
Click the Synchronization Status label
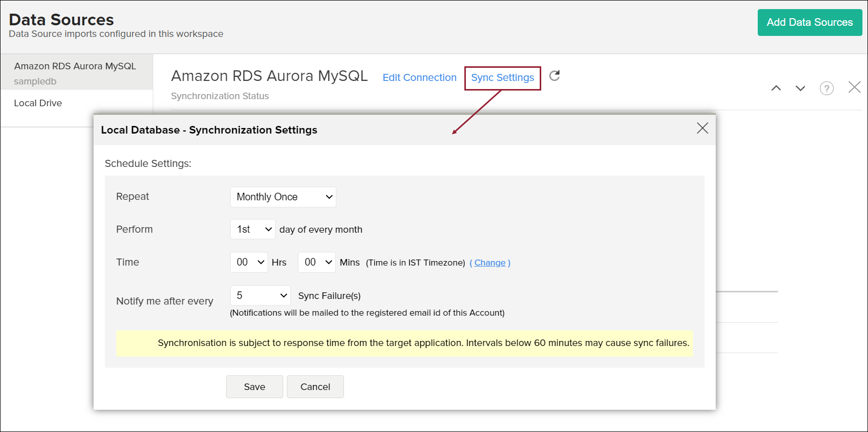click(220, 96)
